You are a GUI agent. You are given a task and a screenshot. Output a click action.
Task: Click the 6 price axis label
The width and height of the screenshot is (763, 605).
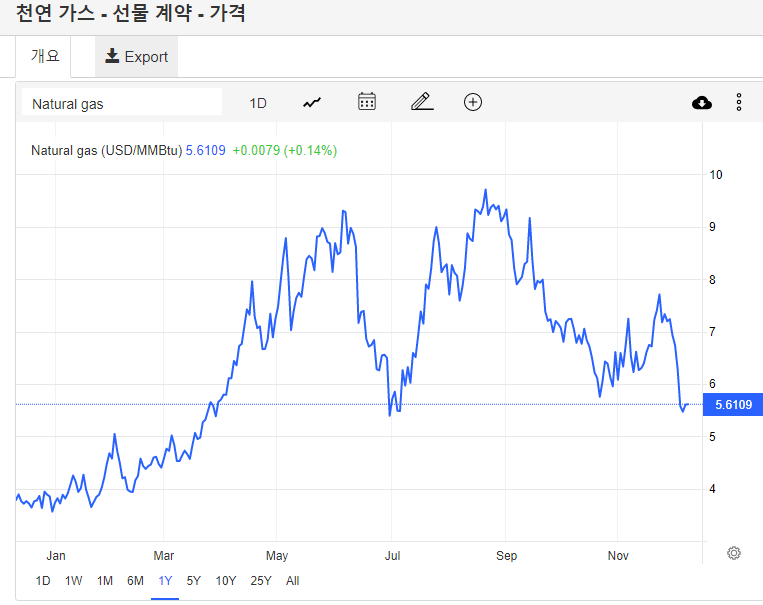click(712, 384)
